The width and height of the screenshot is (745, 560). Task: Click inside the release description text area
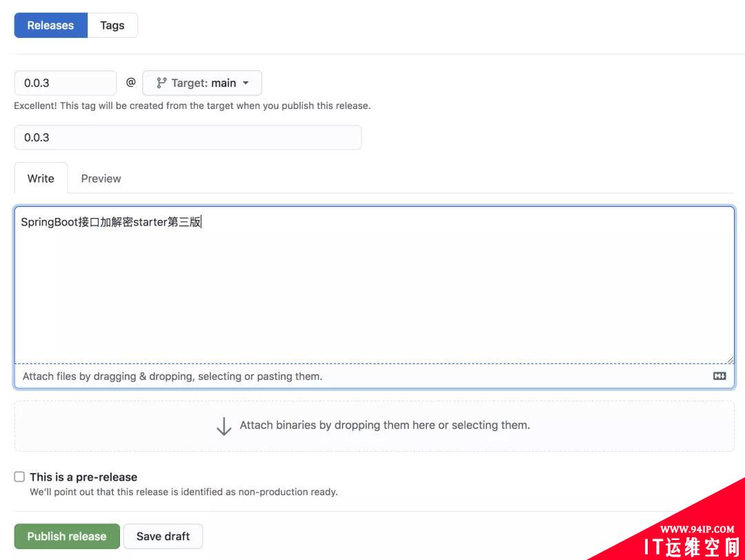click(x=375, y=285)
